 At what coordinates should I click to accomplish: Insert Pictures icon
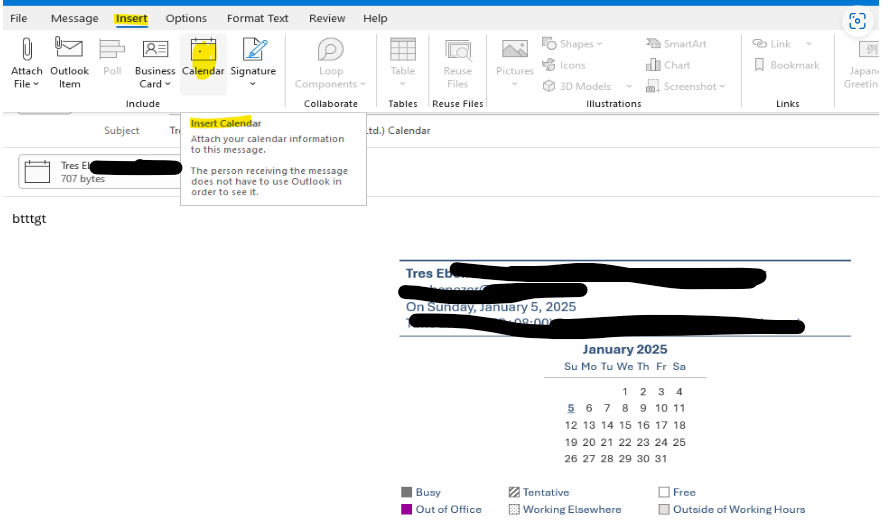click(x=514, y=49)
